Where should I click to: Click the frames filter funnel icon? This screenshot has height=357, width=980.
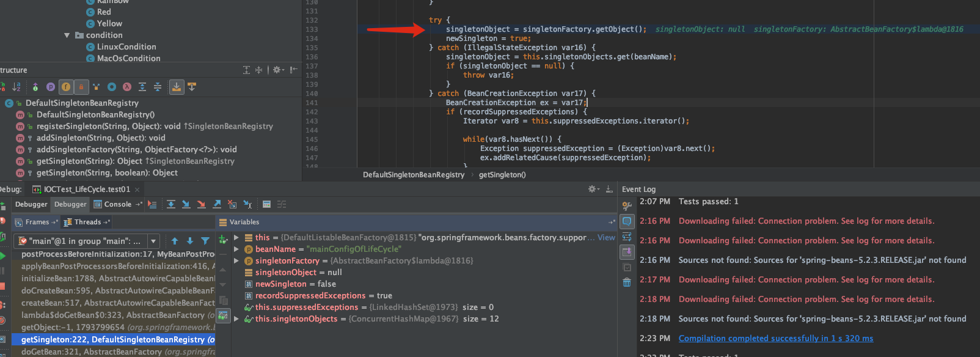pyautogui.click(x=205, y=241)
